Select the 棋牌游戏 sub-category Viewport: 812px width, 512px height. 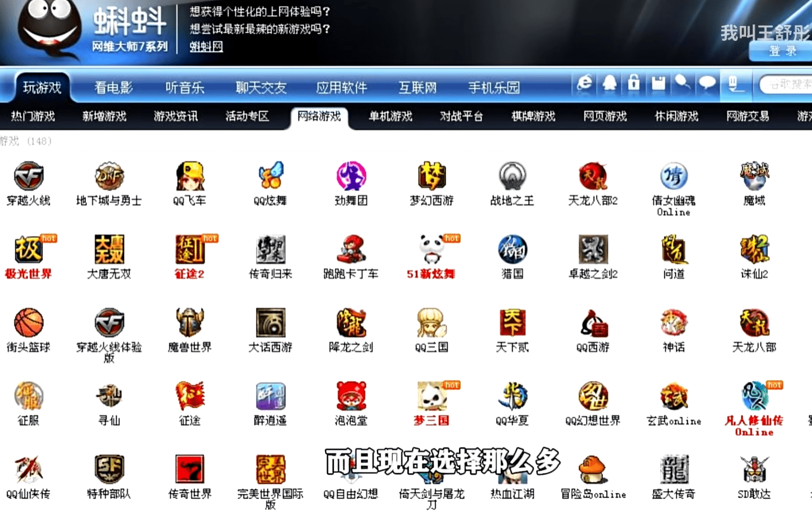tap(533, 116)
